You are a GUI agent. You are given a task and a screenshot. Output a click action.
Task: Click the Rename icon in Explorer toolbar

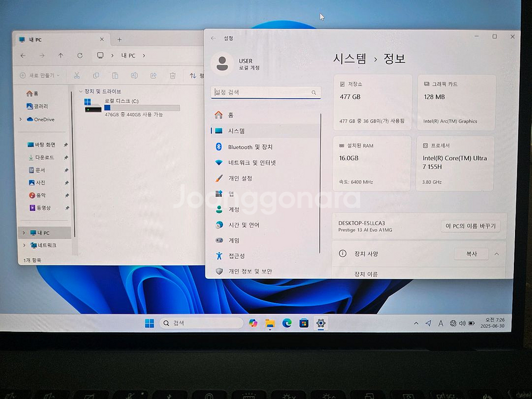pyautogui.click(x=135, y=76)
